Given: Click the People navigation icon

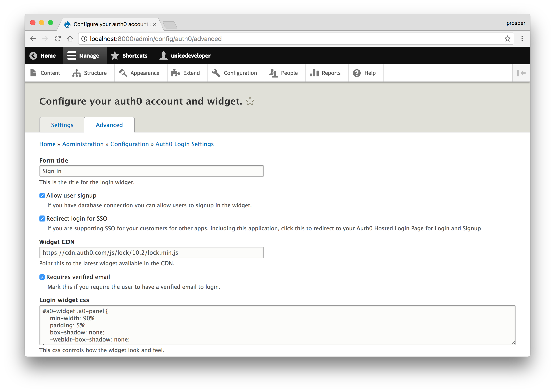Looking at the screenshot, I should 274,73.
